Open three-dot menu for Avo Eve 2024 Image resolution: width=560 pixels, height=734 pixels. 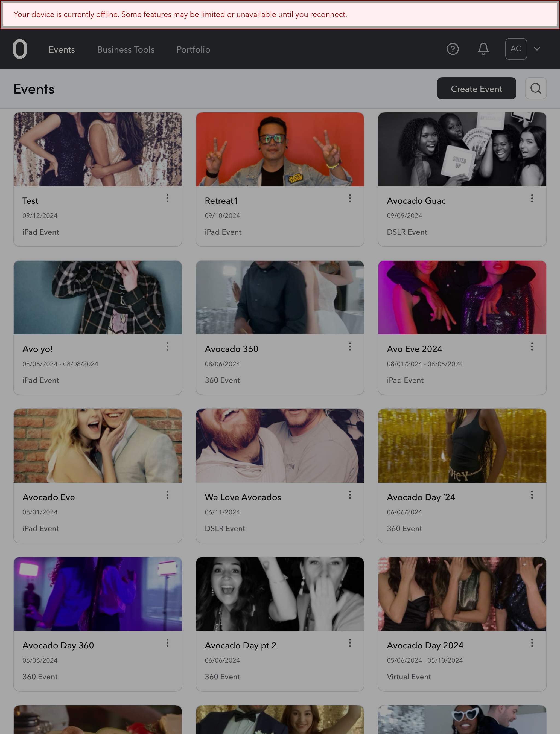coord(532,347)
